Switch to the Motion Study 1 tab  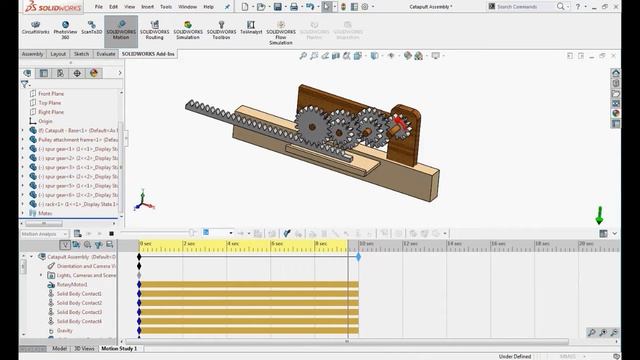click(119, 349)
